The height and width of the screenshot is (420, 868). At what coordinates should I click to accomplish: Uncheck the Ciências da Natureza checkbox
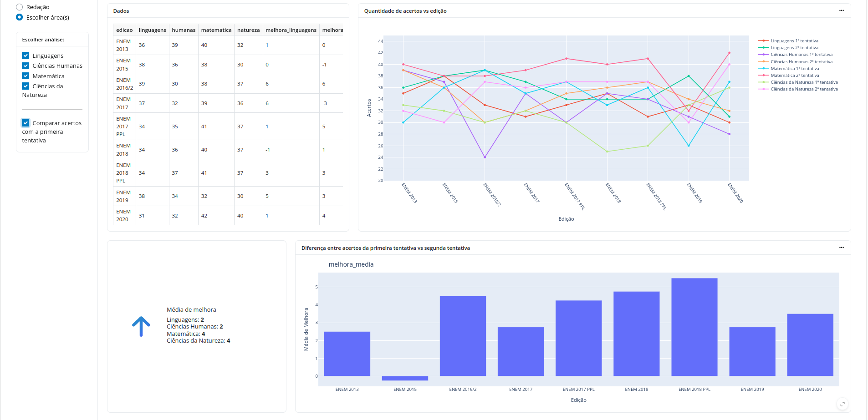pos(26,86)
